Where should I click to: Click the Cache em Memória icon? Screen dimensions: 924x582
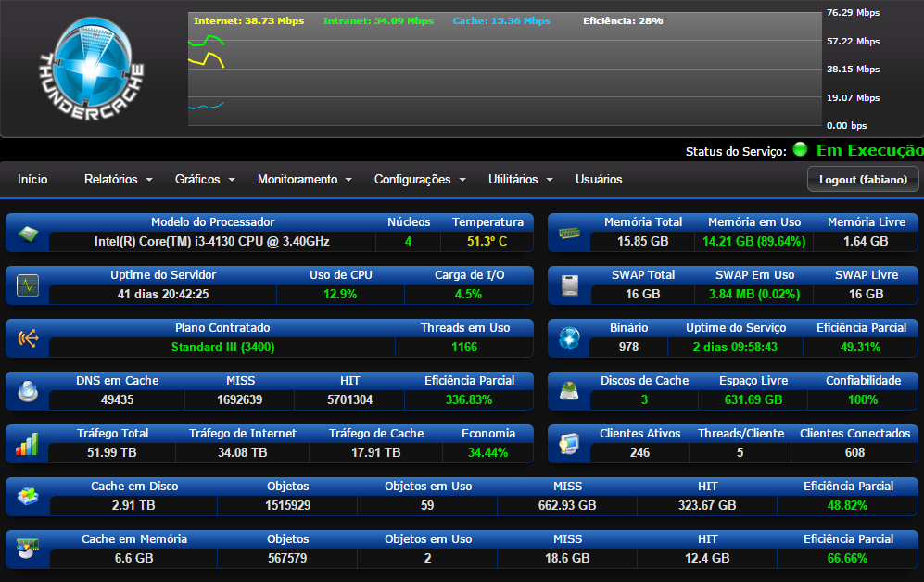point(27,549)
